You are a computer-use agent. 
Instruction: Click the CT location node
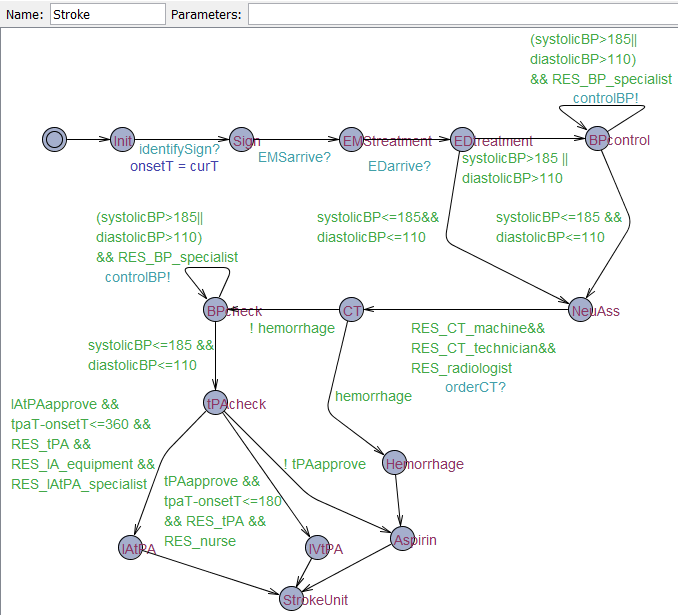350,310
